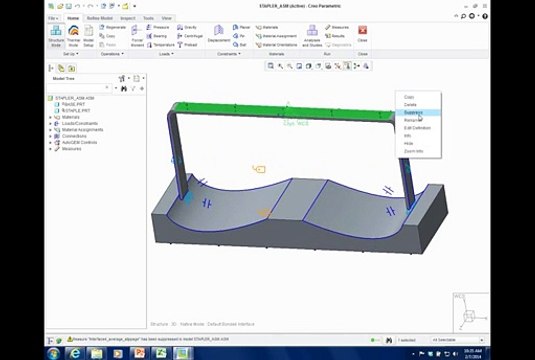Open the Model Tree settings dropdown
Viewport: 535px width, 360px height.
coord(124,78)
